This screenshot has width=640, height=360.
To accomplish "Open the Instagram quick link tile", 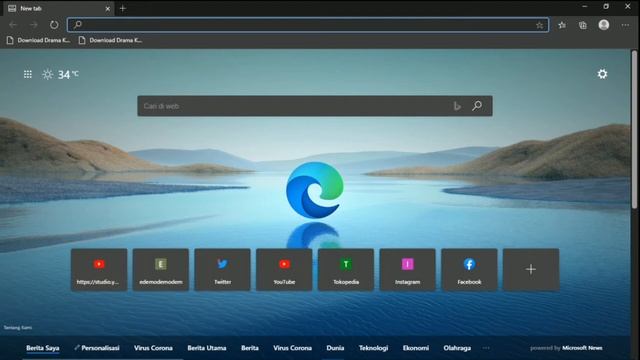I will click(407, 270).
